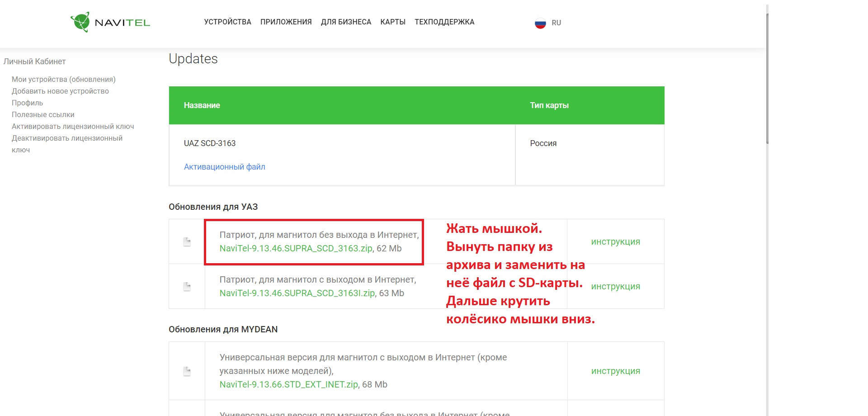This screenshot has height=416, width=868.
Task: Go to Мои устройства (обновления)
Action: click(x=64, y=79)
